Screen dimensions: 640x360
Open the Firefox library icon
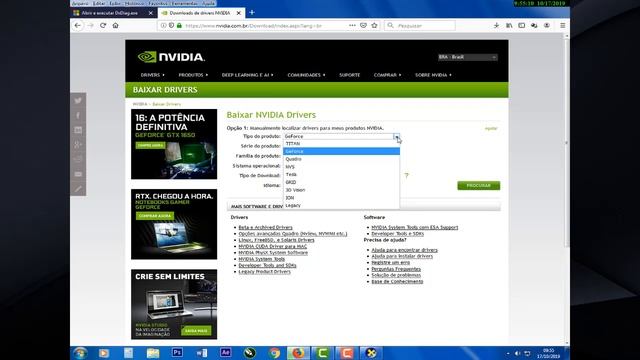coord(509,25)
